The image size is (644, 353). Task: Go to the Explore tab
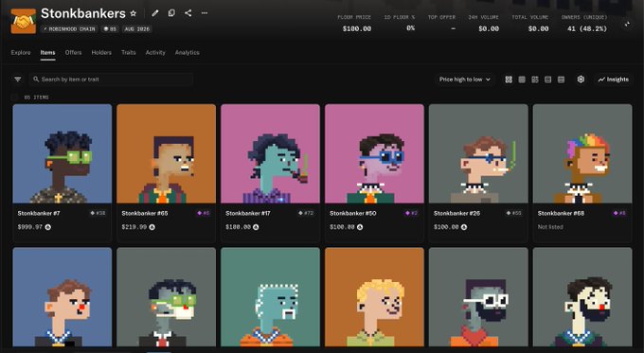pyautogui.click(x=21, y=53)
